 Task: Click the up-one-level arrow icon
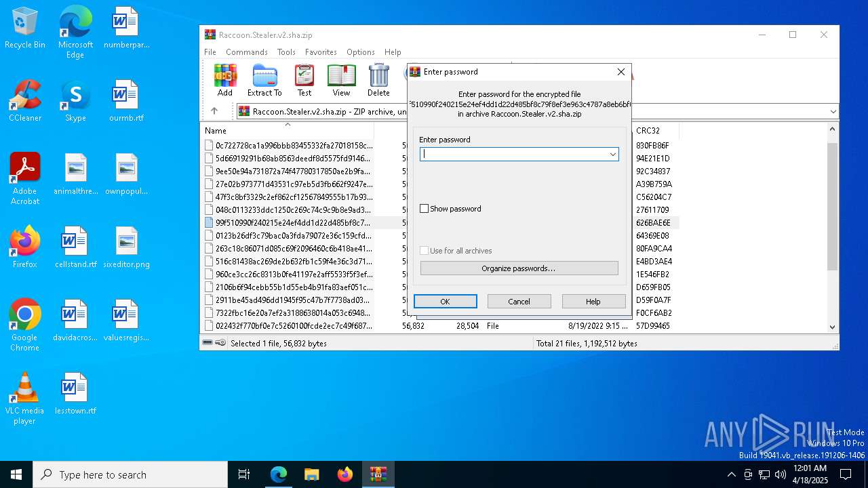pyautogui.click(x=214, y=111)
